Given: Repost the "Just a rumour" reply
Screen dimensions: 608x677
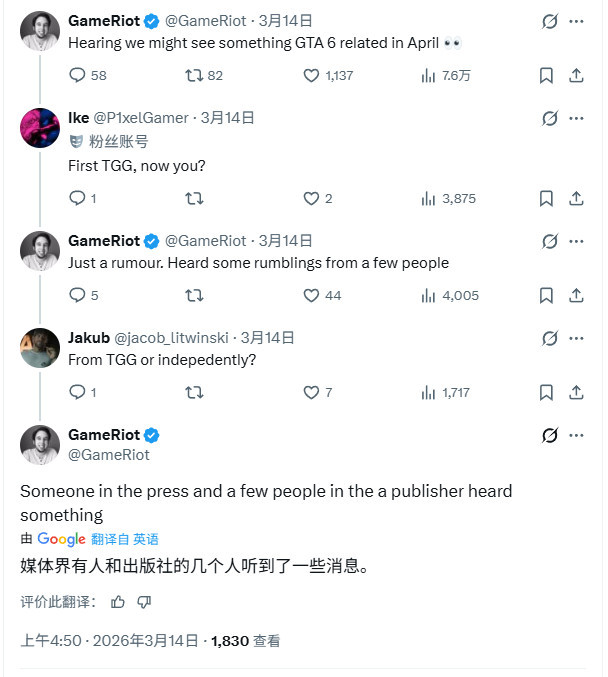Looking at the screenshot, I should 195,295.
